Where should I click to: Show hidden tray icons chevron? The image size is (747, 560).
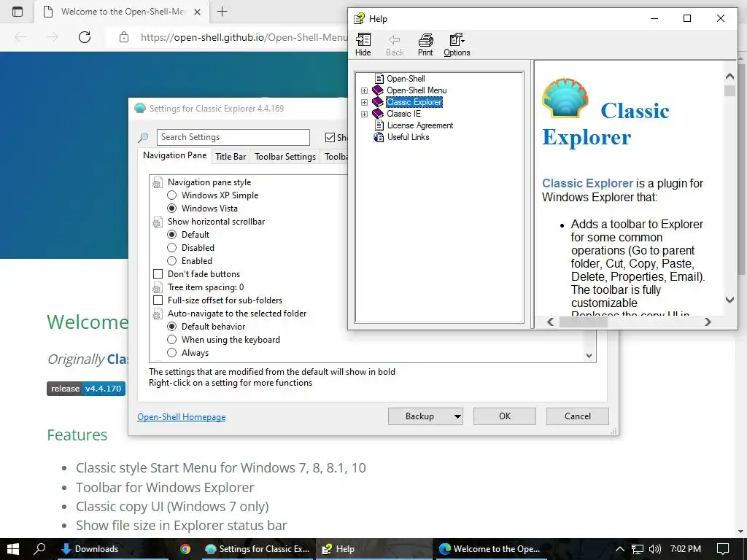click(620, 549)
